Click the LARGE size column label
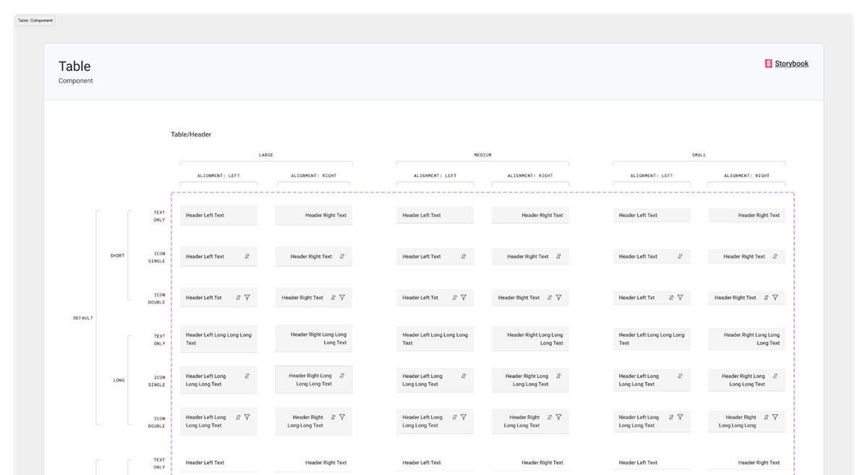This screenshot has height=475, width=868. [266, 155]
